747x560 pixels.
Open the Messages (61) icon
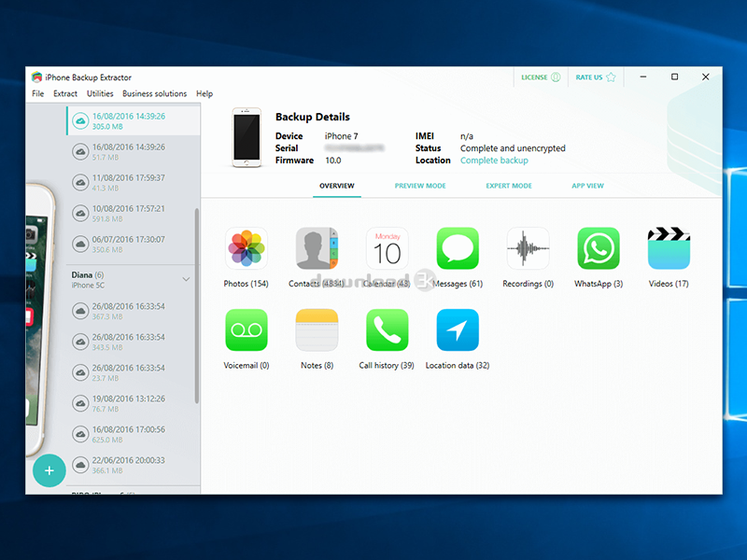pyautogui.click(x=458, y=248)
